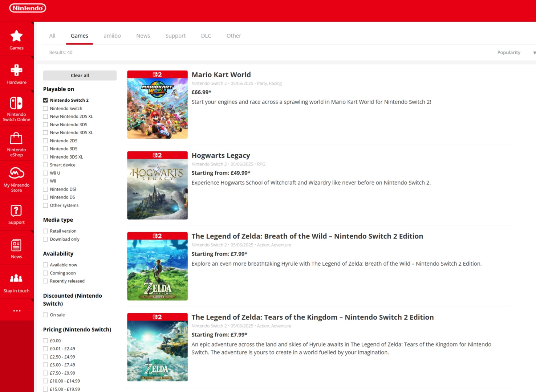Check the Download only media type
The width and height of the screenshot is (536, 392).
pyautogui.click(x=45, y=239)
